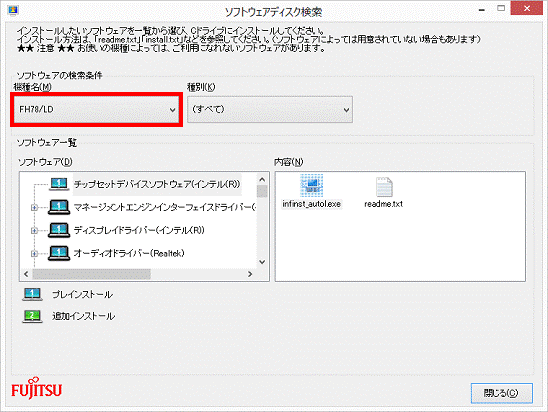Maximize the ソフトウェアディスク検索 window
This screenshot has width=548, height=412.
point(501,8)
